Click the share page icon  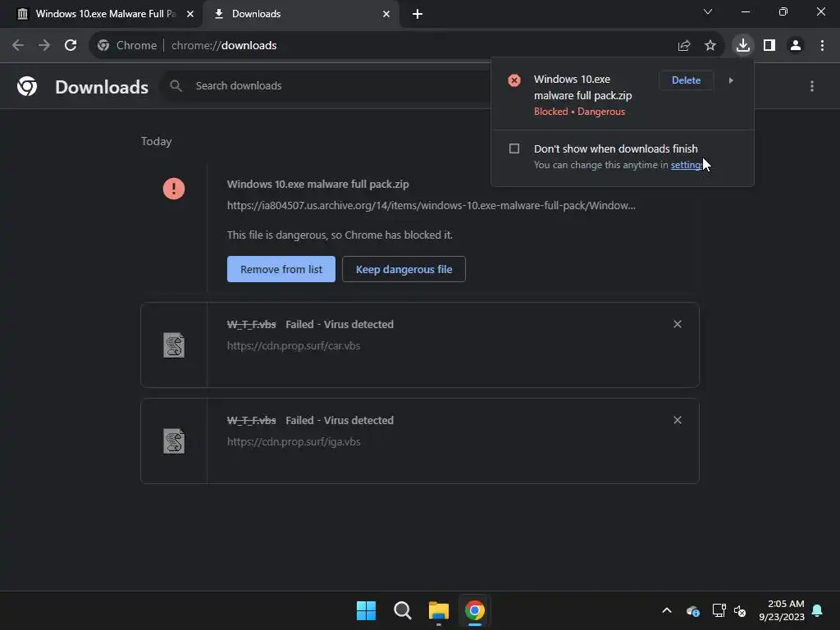(684, 46)
